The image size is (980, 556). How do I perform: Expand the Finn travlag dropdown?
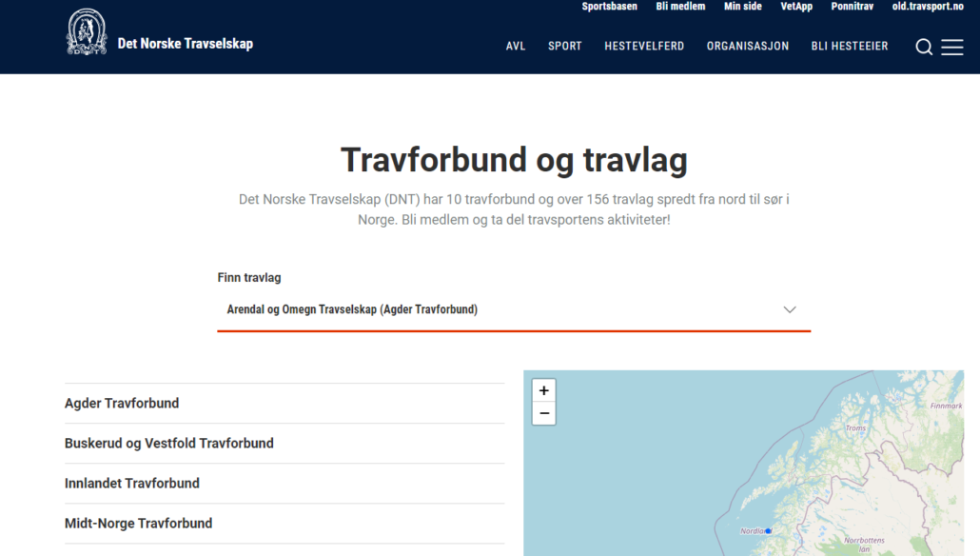pos(514,309)
